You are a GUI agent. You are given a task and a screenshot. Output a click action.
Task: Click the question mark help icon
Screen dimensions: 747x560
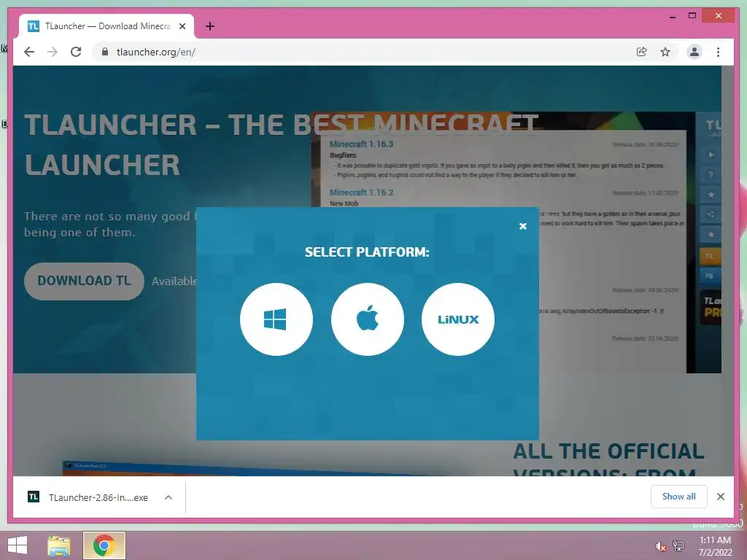711,175
